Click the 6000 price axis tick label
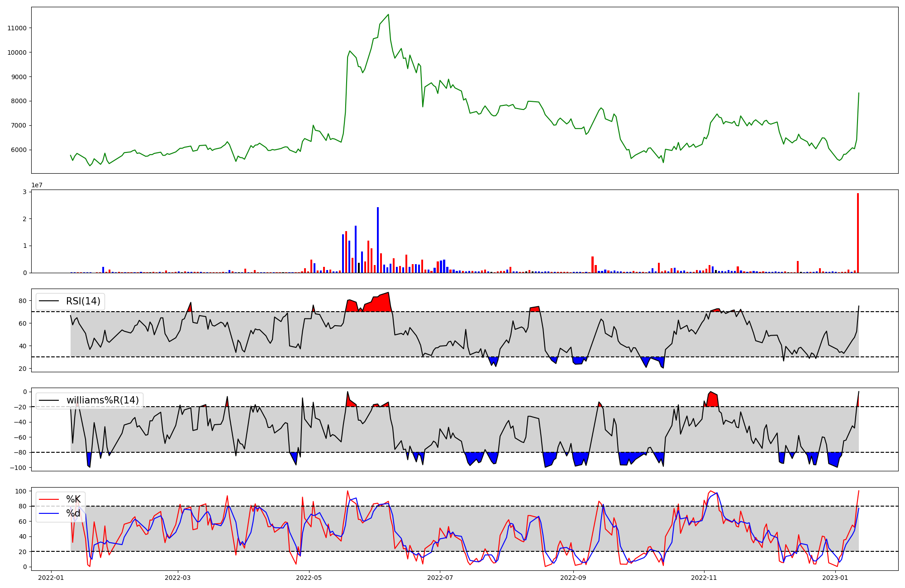The image size is (905, 588). pyautogui.click(x=19, y=150)
